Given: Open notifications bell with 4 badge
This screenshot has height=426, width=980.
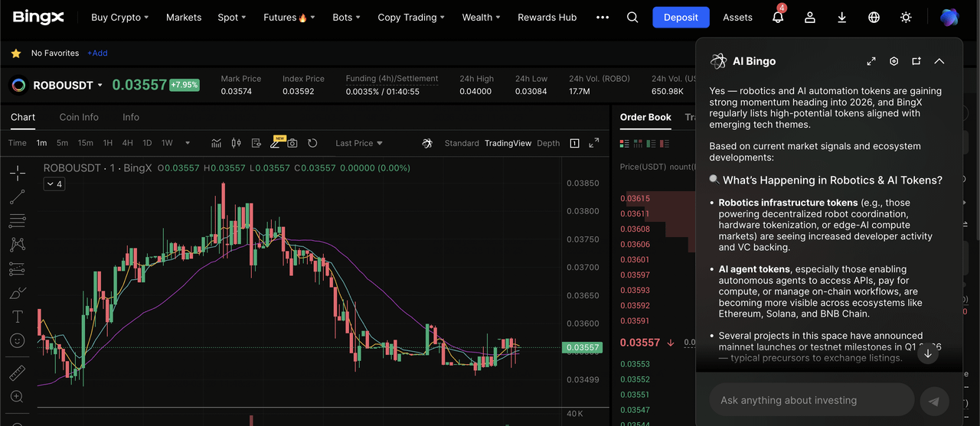Looking at the screenshot, I should [778, 16].
